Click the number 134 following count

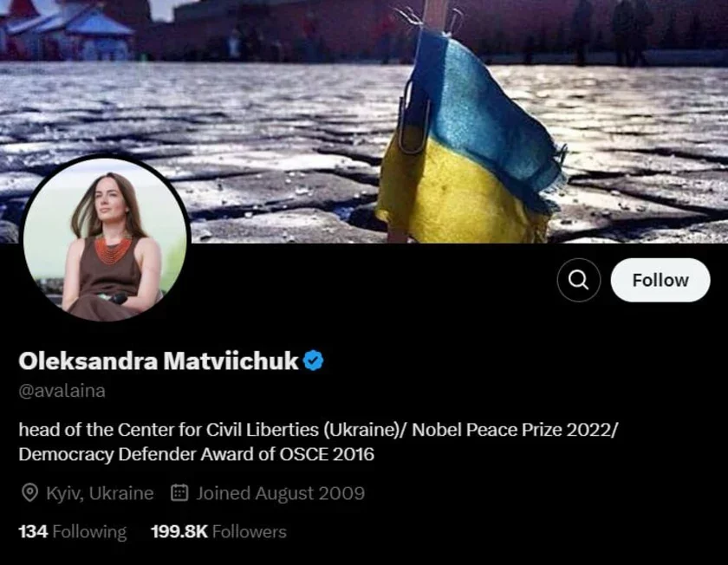(33, 531)
